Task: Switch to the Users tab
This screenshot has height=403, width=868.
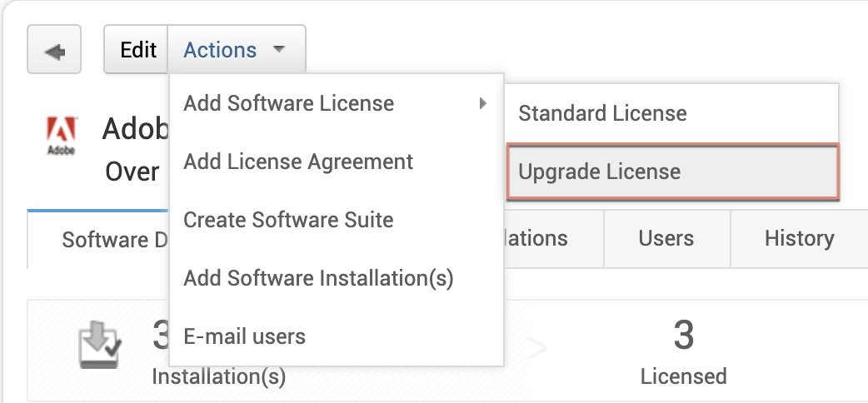Action: (666, 238)
